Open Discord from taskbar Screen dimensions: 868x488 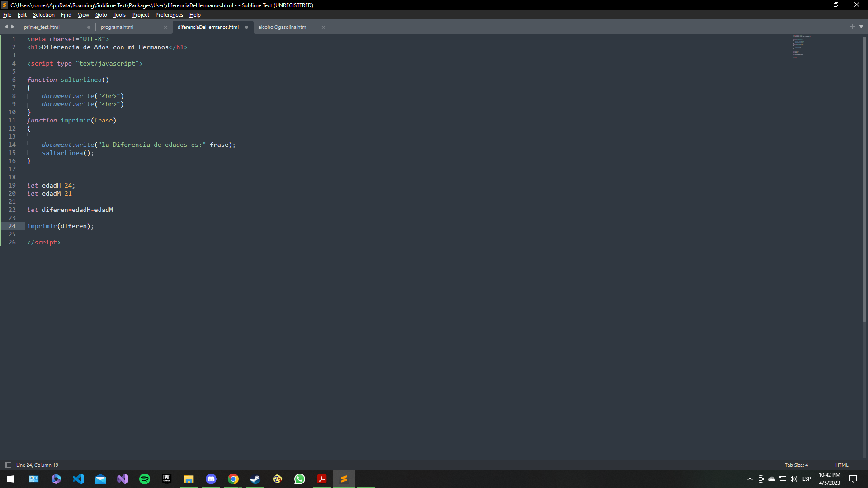[211, 479]
